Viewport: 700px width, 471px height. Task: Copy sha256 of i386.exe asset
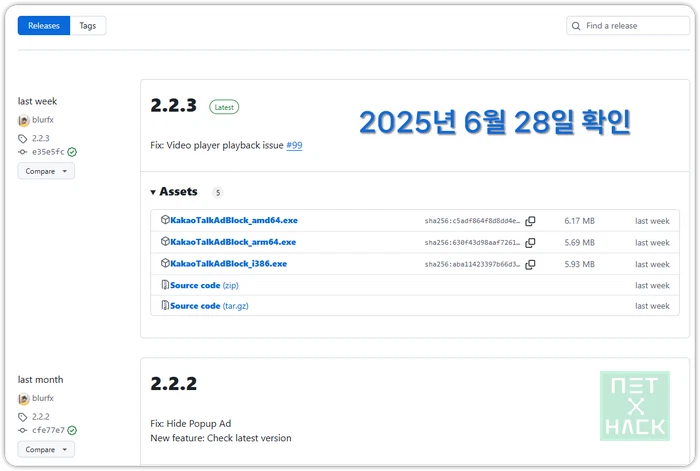[530, 265]
